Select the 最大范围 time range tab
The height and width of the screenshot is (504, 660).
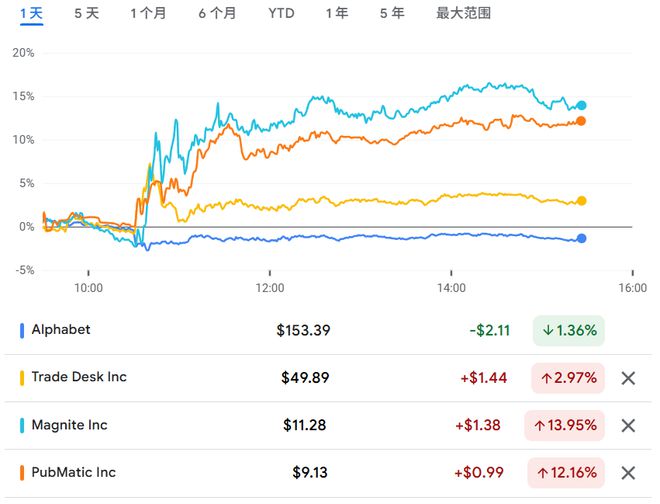[463, 14]
